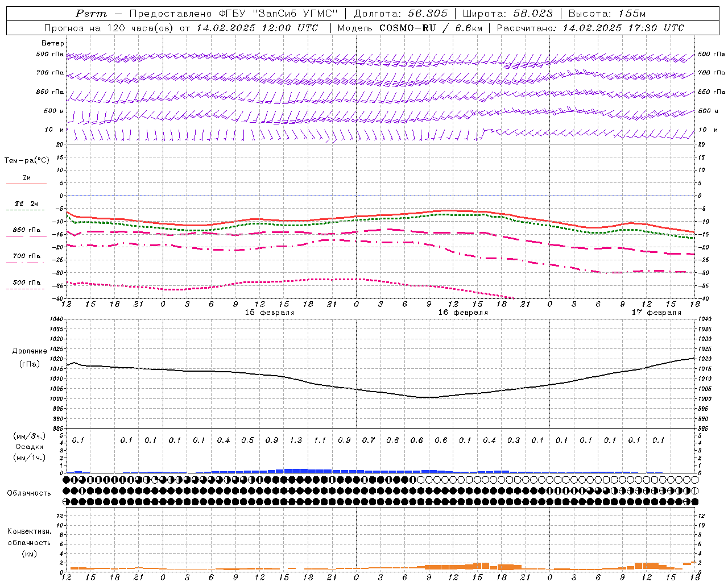
Task: Click the "16 февраля" date label
Action: click(463, 313)
